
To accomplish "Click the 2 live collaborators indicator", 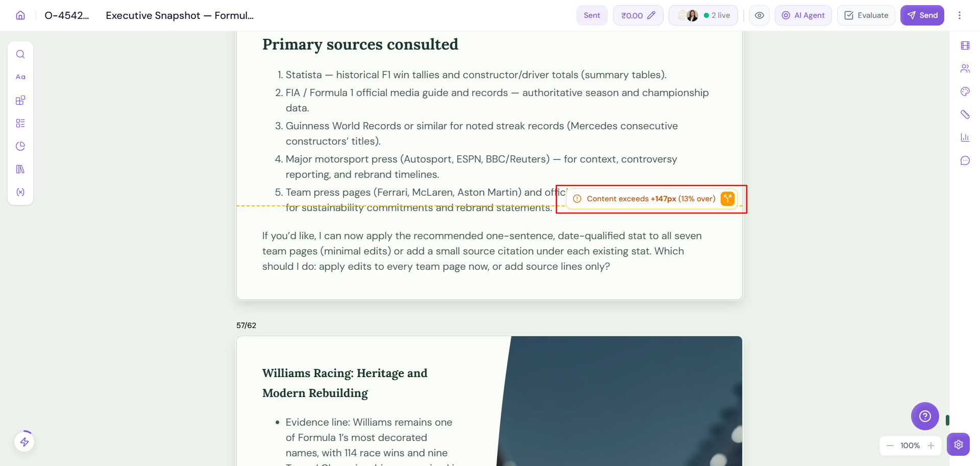I will coord(703,15).
